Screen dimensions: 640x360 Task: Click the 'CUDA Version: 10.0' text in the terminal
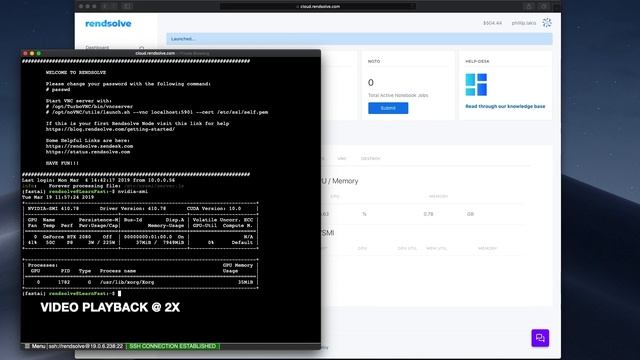pyautogui.click(x=214, y=209)
